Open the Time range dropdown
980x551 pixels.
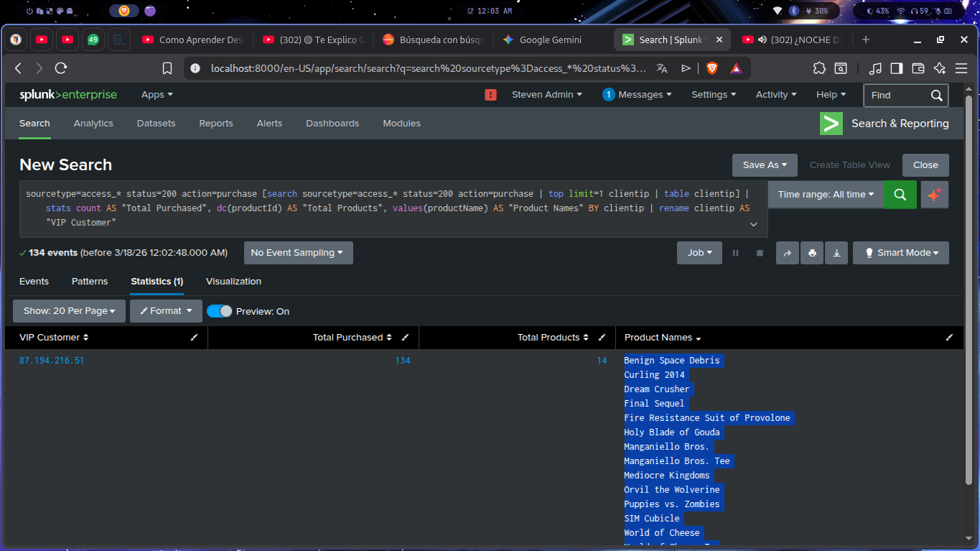pyautogui.click(x=826, y=195)
